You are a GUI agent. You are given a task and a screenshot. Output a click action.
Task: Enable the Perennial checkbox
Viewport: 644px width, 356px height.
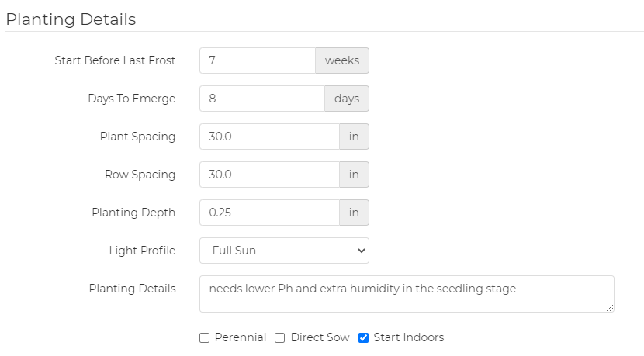pyautogui.click(x=205, y=338)
